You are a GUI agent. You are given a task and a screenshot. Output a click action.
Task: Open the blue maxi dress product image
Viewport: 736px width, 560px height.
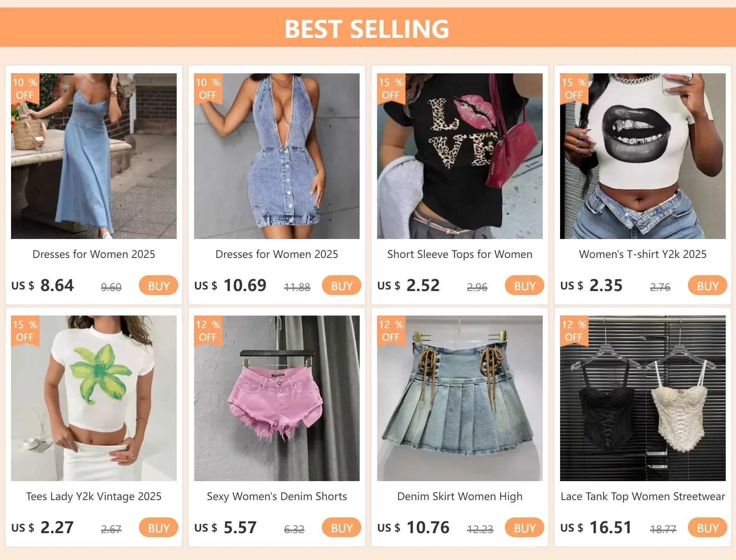point(94,156)
